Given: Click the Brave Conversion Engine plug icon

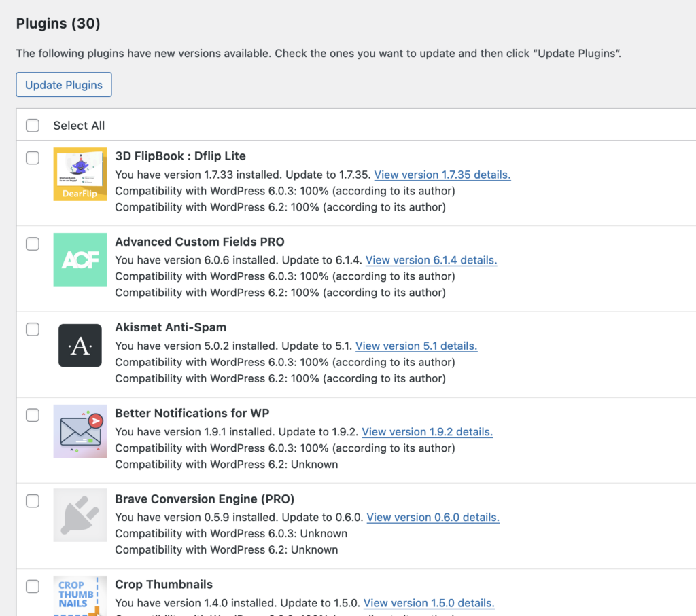Looking at the screenshot, I should 80,517.
